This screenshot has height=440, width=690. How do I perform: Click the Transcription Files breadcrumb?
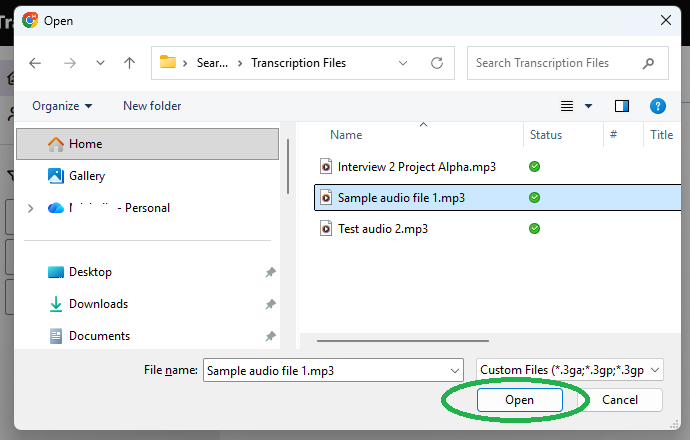298,63
